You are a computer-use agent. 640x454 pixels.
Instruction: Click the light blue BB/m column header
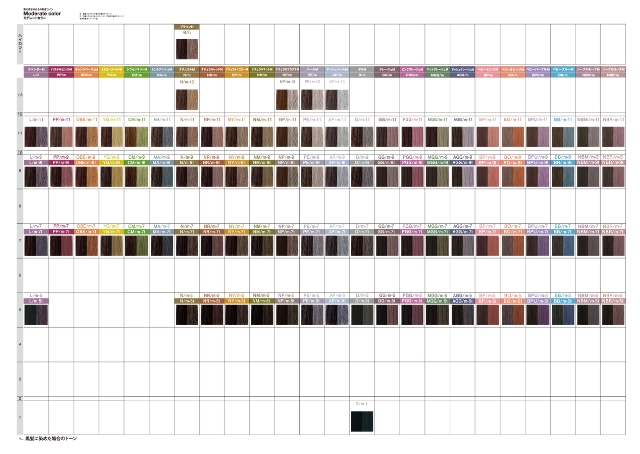coord(561,74)
